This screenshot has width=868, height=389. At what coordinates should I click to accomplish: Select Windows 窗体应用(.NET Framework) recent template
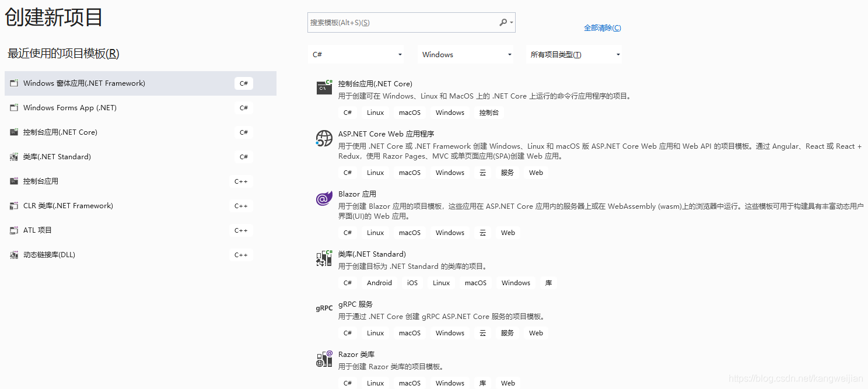click(x=141, y=83)
